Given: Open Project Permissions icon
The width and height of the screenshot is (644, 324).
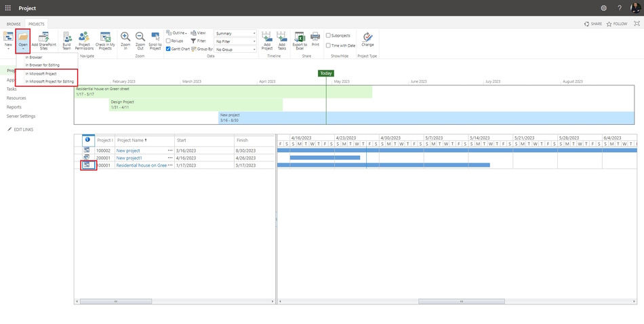Looking at the screenshot, I should click(x=84, y=36).
